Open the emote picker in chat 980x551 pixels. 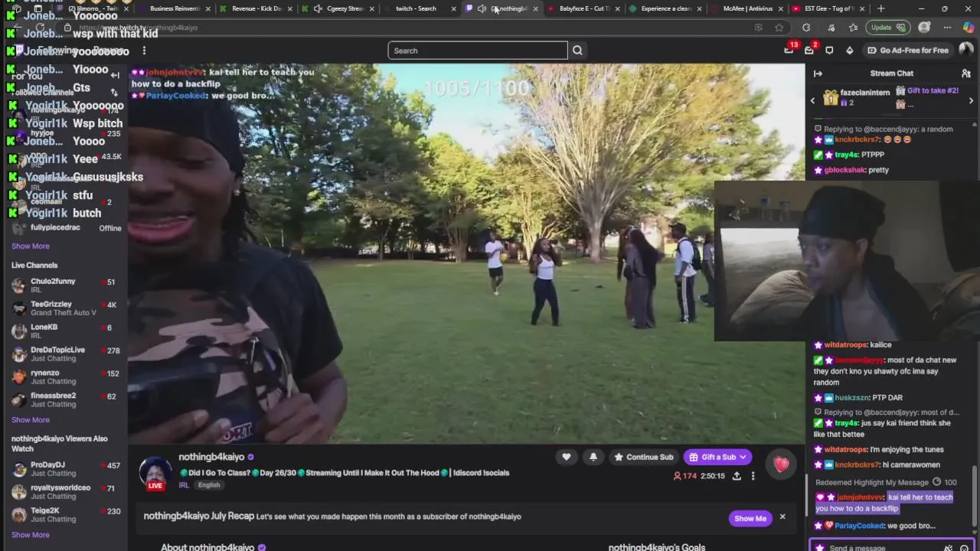click(964, 548)
